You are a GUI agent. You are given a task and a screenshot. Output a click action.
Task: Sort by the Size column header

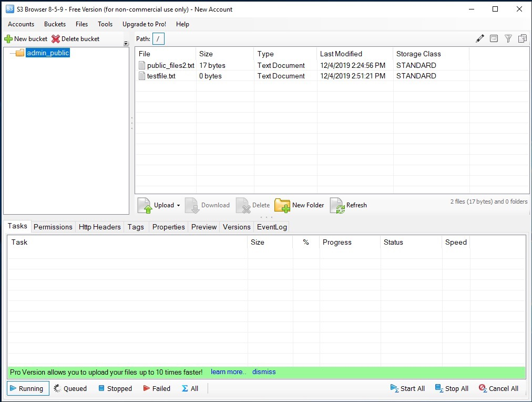[225, 54]
